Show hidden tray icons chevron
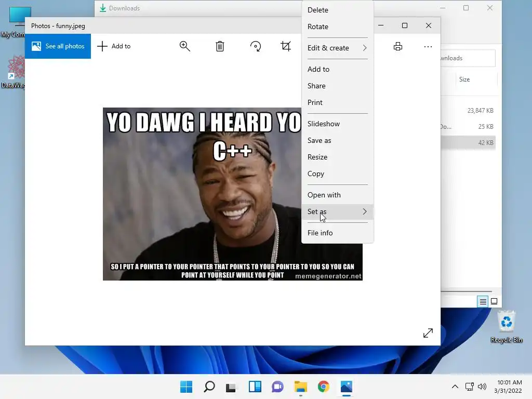532x399 pixels. (455, 387)
